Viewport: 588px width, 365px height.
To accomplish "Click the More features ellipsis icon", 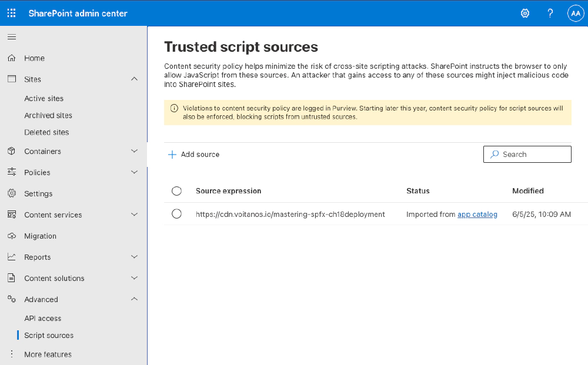I will click(x=12, y=354).
